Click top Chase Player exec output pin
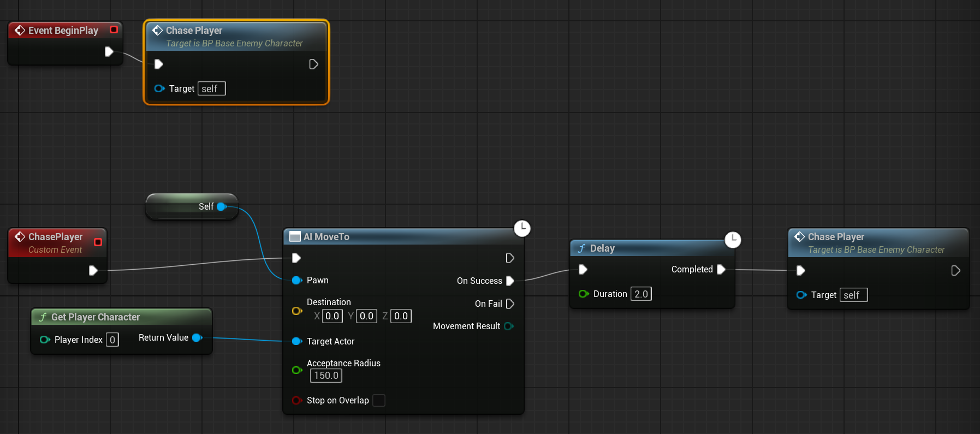This screenshot has height=434, width=980. (313, 64)
